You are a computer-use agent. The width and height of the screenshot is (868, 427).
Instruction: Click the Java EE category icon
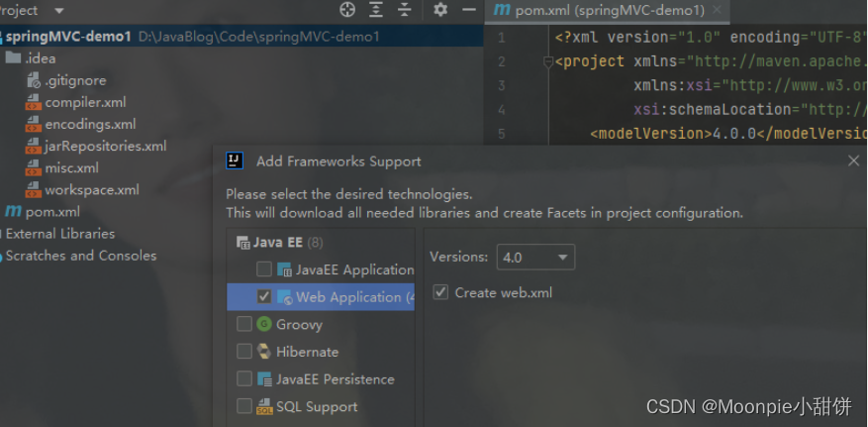point(243,243)
